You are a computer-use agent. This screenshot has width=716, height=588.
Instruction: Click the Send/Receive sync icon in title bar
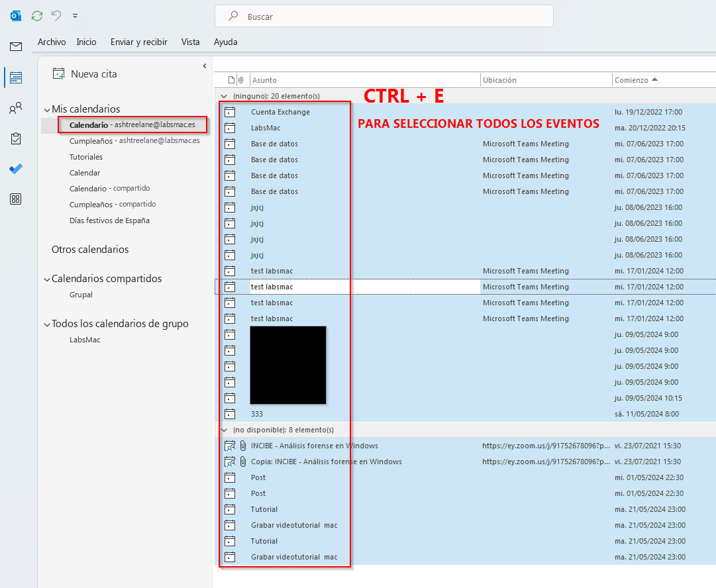click(x=37, y=15)
